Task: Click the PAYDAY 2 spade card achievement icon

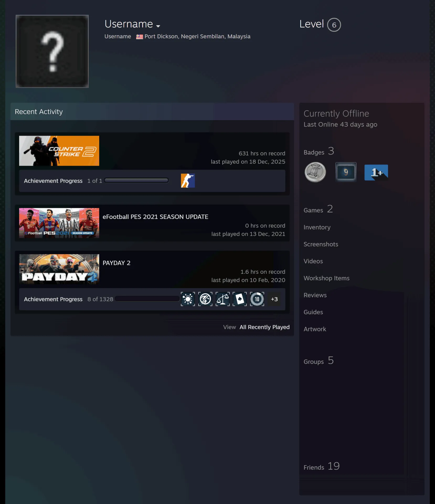Action: (x=240, y=299)
